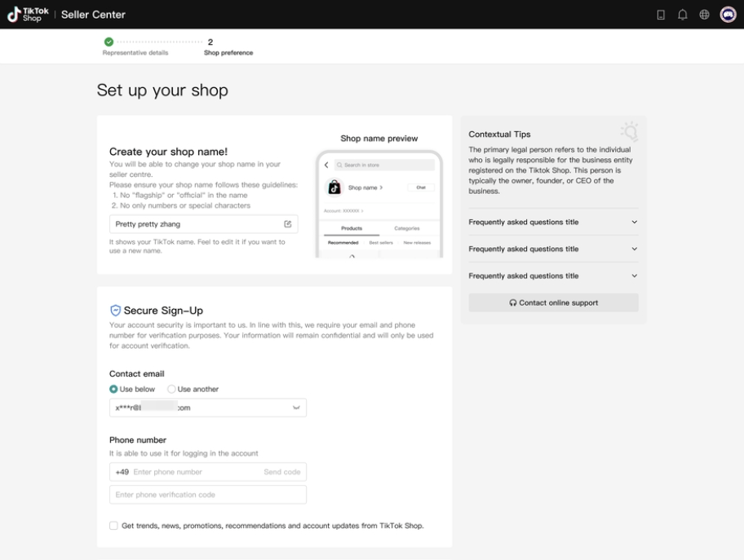
Task: Select the Use below radio option
Action: [132, 389]
